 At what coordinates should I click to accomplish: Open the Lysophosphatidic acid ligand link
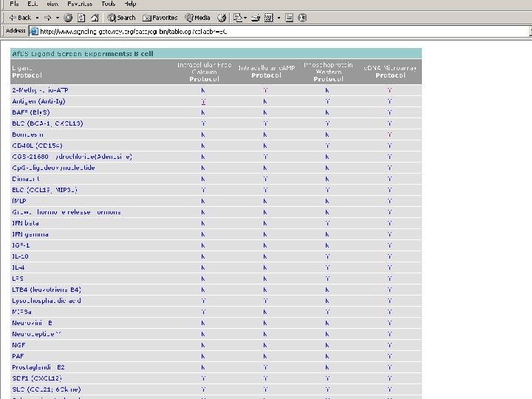click(47, 301)
